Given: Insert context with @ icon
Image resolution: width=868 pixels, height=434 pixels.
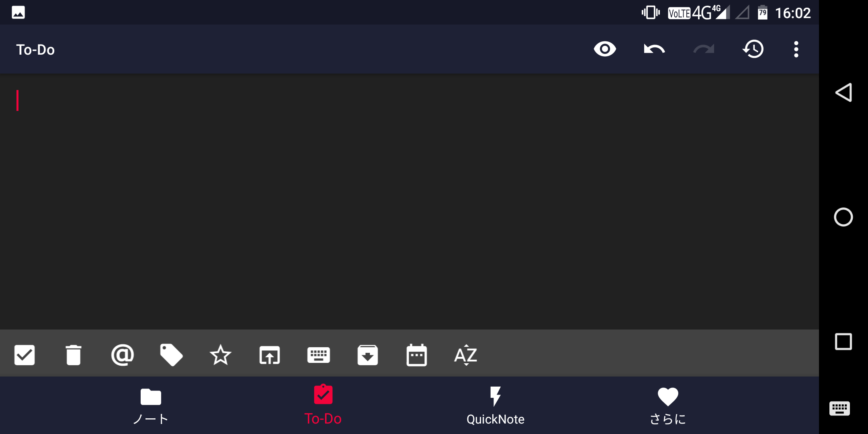Looking at the screenshot, I should [x=122, y=355].
